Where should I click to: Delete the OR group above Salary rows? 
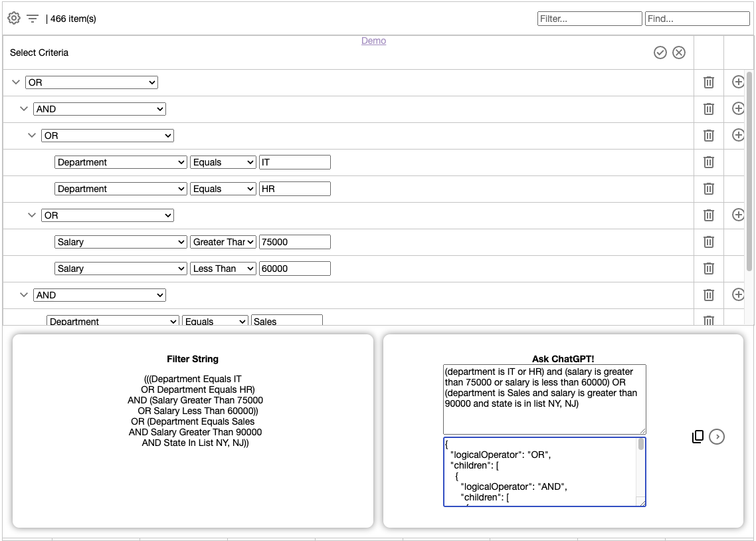pyautogui.click(x=708, y=215)
